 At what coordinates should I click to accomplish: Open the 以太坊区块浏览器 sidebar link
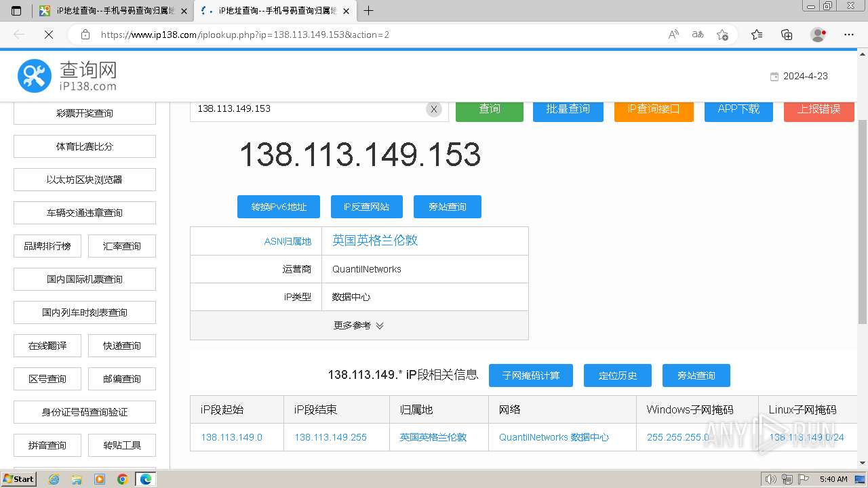(x=85, y=180)
